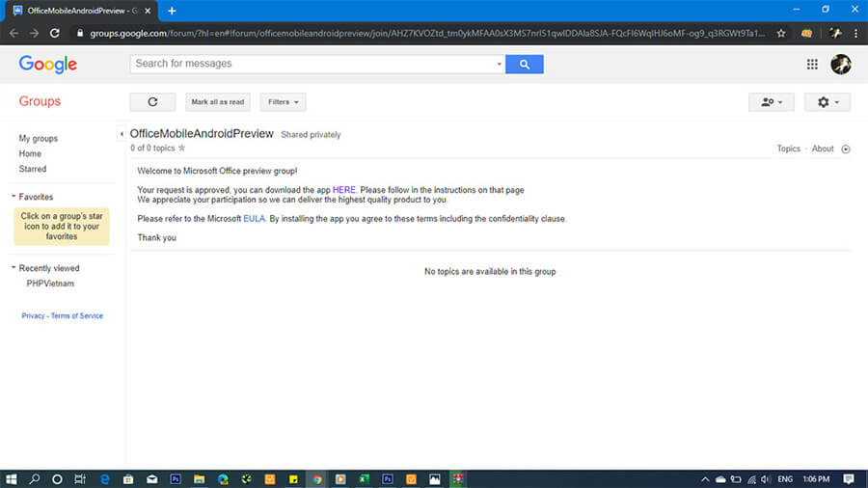Click the refresh button in Groups toolbar
Screen dimensions: 868x488
(152, 101)
